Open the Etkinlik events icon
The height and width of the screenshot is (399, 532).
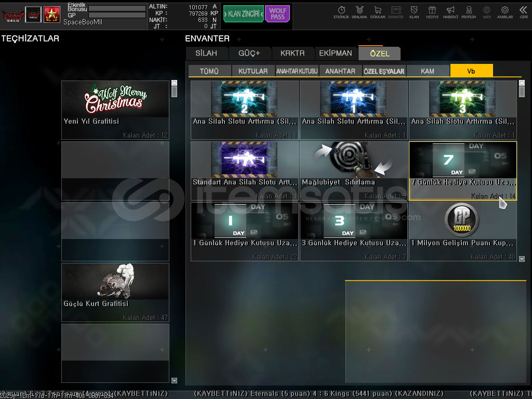[341, 12]
